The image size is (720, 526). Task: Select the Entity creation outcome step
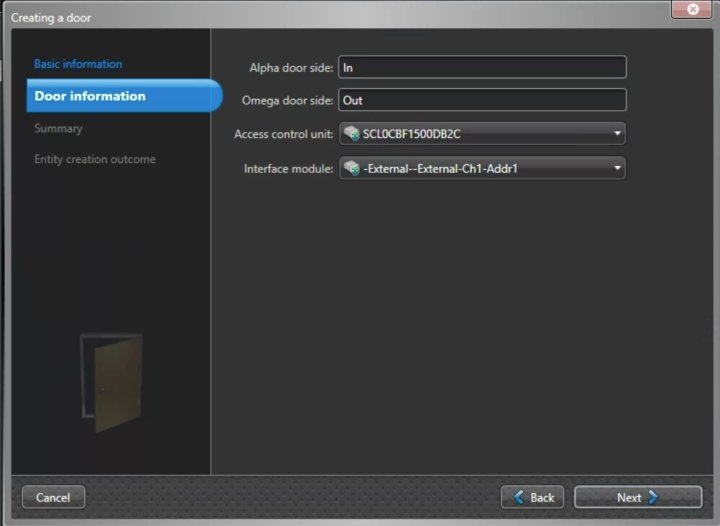[95, 159]
